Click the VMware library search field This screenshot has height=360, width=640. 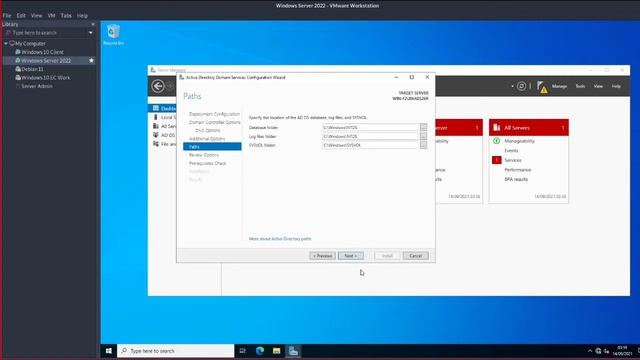coord(45,33)
